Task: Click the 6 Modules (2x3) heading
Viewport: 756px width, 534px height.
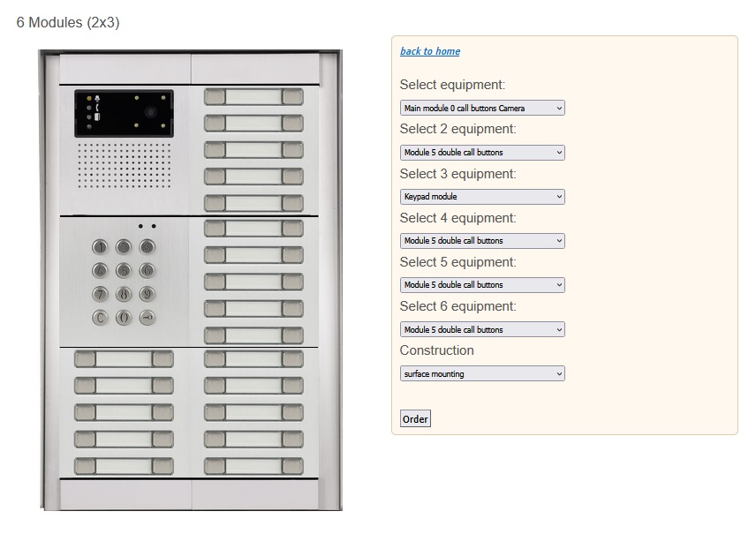Action: point(68,23)
